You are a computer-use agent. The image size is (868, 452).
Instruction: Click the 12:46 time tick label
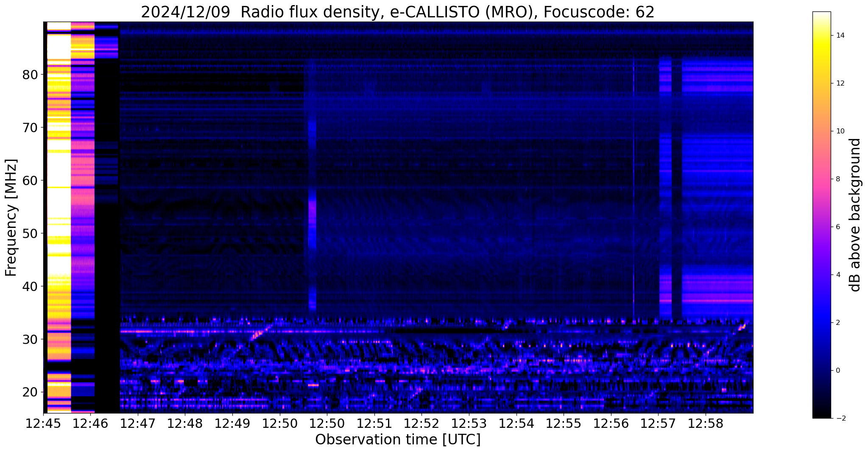(90, 424)
